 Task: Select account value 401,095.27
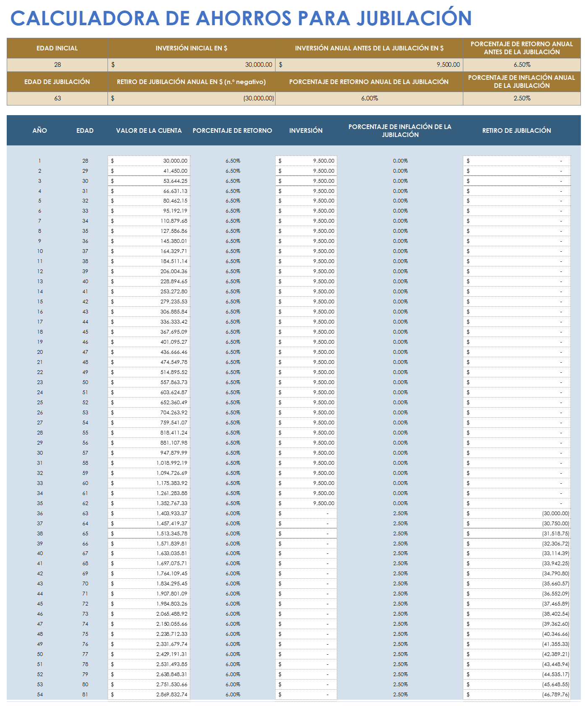coord(149,342)
